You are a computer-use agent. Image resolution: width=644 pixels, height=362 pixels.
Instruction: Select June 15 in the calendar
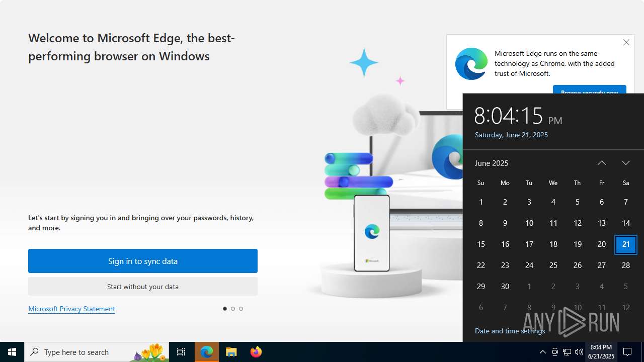click(x=481, y=244)
